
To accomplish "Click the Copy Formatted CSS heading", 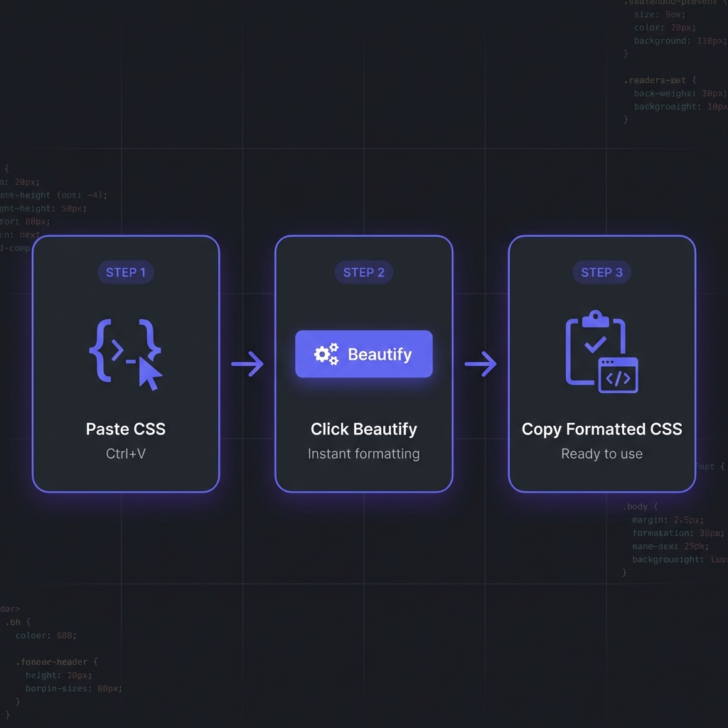I will [x=601, y=429].
